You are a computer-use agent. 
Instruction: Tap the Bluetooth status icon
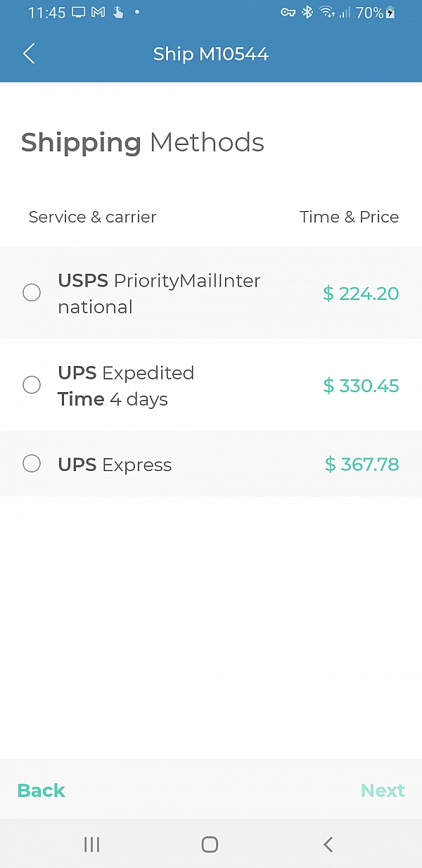(307, 13)
